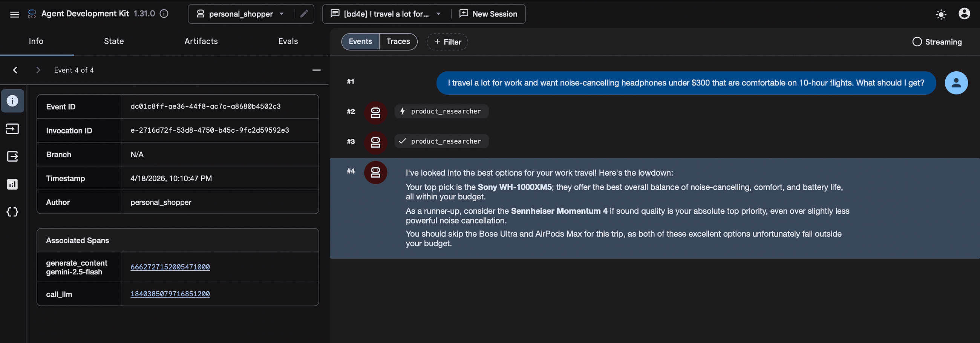This screenshot has height=343, width=980.
Task: Click the edit agent pencil icon
Action: [x=304, y=14]
